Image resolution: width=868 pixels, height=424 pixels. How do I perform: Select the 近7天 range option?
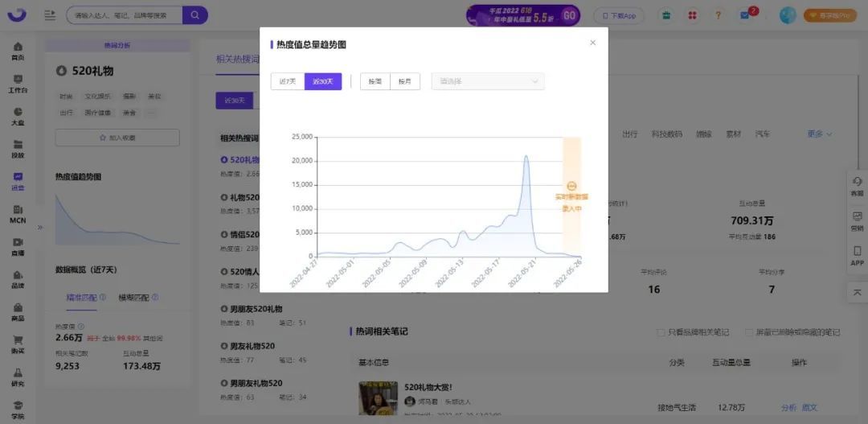pyautogui.click(x=288, y=81)
